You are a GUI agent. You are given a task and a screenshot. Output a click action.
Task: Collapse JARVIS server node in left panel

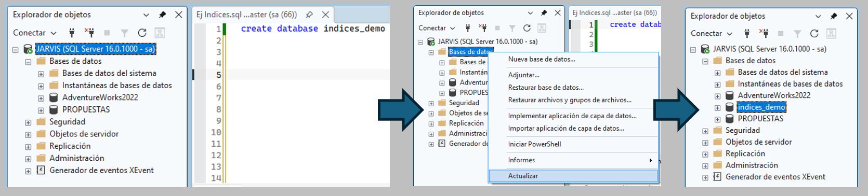[16, 50]
